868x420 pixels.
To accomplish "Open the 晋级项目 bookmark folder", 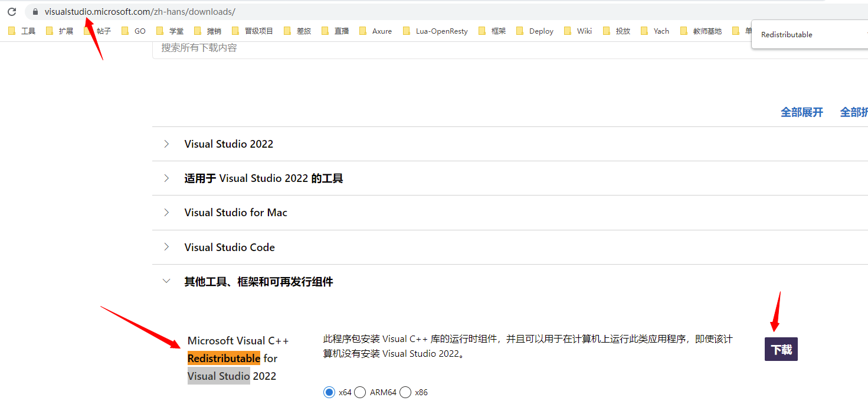I will [253, 31].
